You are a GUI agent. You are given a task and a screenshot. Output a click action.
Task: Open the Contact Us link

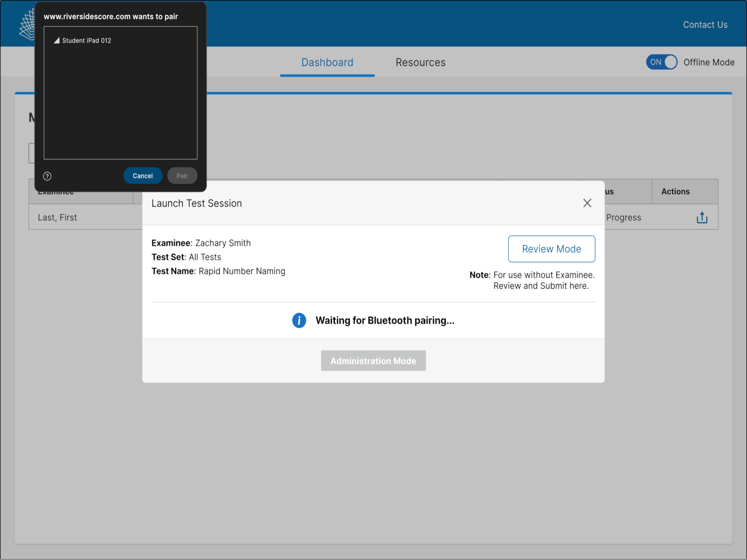[705, 25]
